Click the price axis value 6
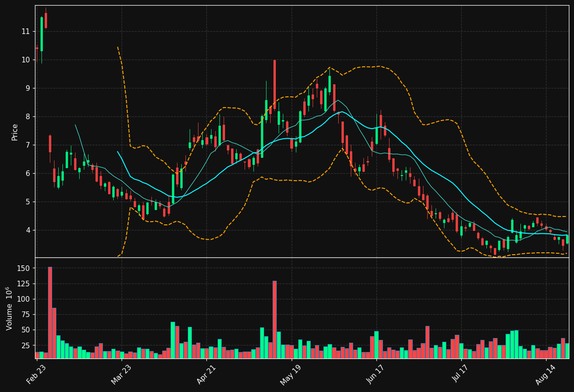This screenshot has width=574, height=392. 27,174
